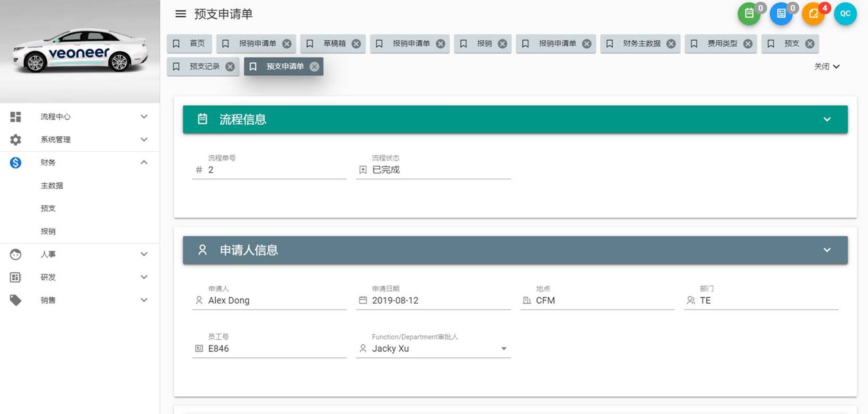Close the 预支 tab with its X icon
Image resolution: width=868 pixels, height=414 pixels.
pos(810,44)
